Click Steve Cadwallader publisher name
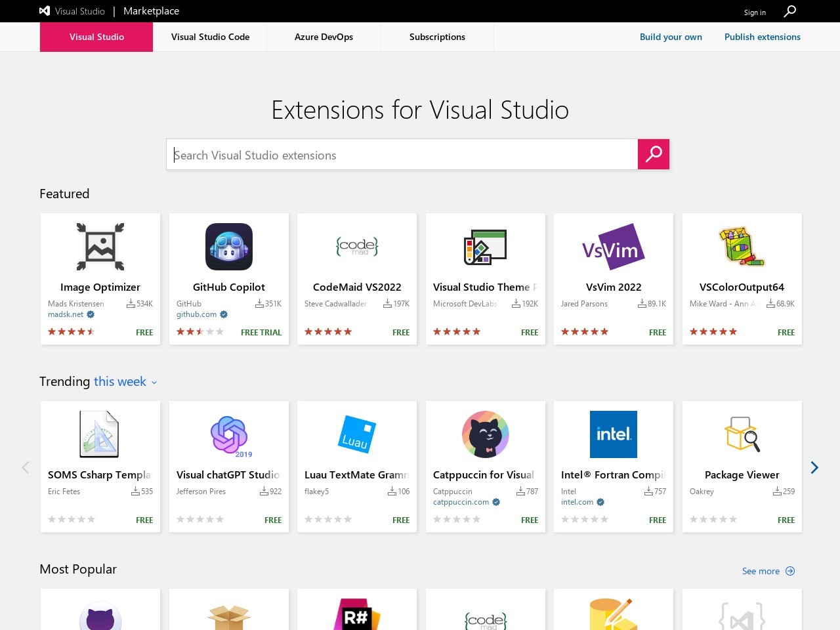 [335, 304]
